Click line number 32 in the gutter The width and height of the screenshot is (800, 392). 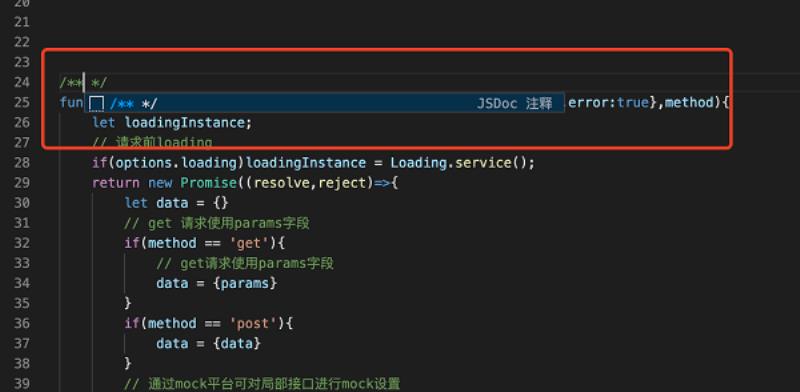21,243
